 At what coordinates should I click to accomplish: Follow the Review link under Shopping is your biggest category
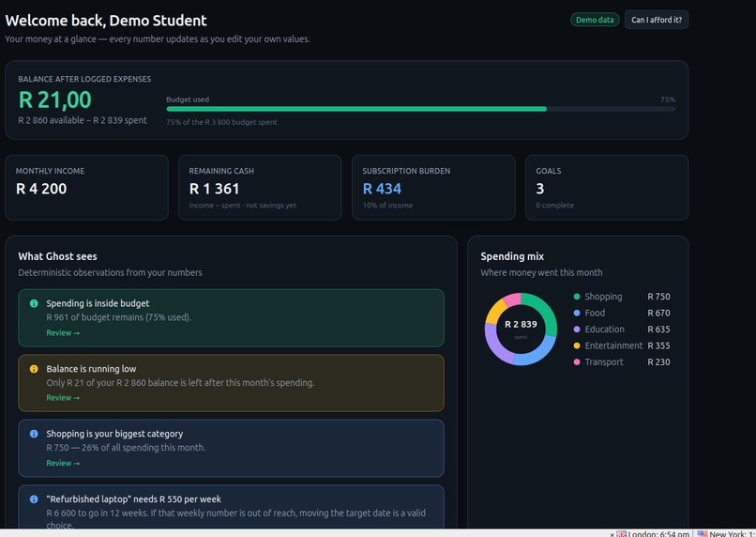pyautogui.click(x=63, y=463)
